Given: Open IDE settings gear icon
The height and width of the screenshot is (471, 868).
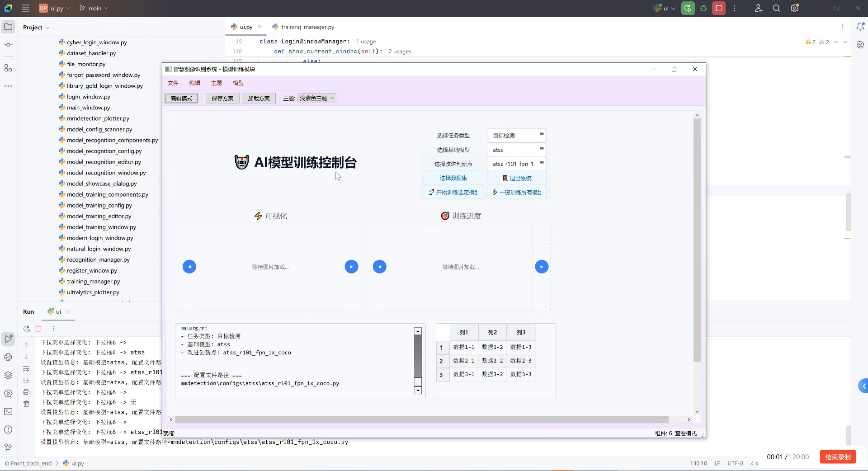Looking at the screenshot, I should coord(795,8).
